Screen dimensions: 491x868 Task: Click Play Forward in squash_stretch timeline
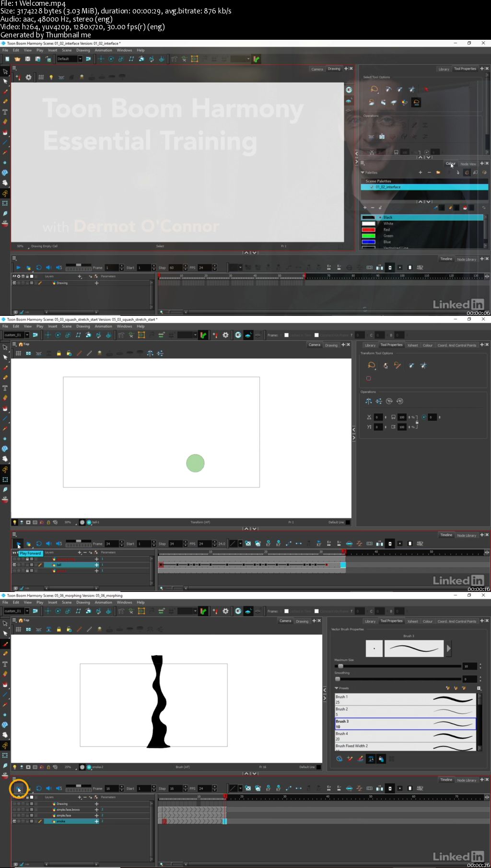click(x=18, y=544)
